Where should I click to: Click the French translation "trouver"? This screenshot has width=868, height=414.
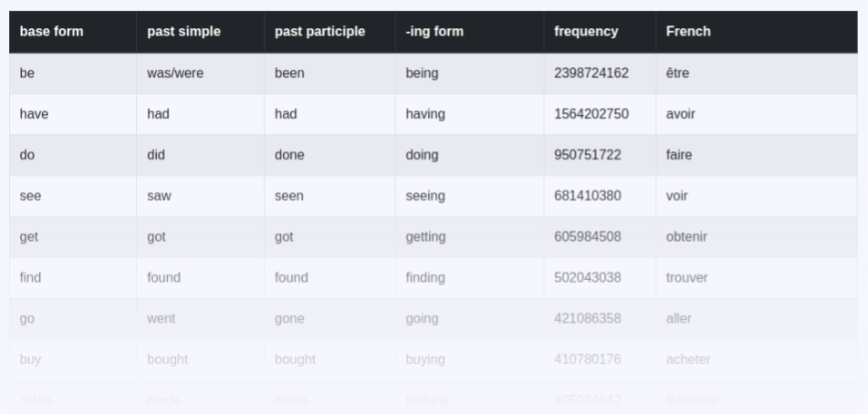point(687,277)
